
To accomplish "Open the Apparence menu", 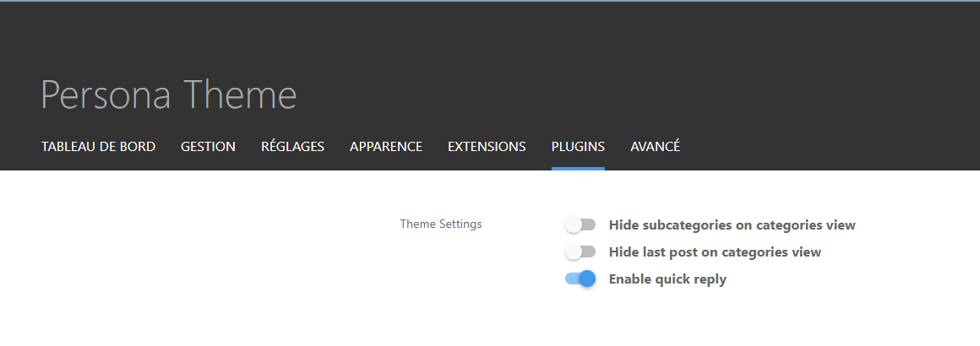I will 386,147.
